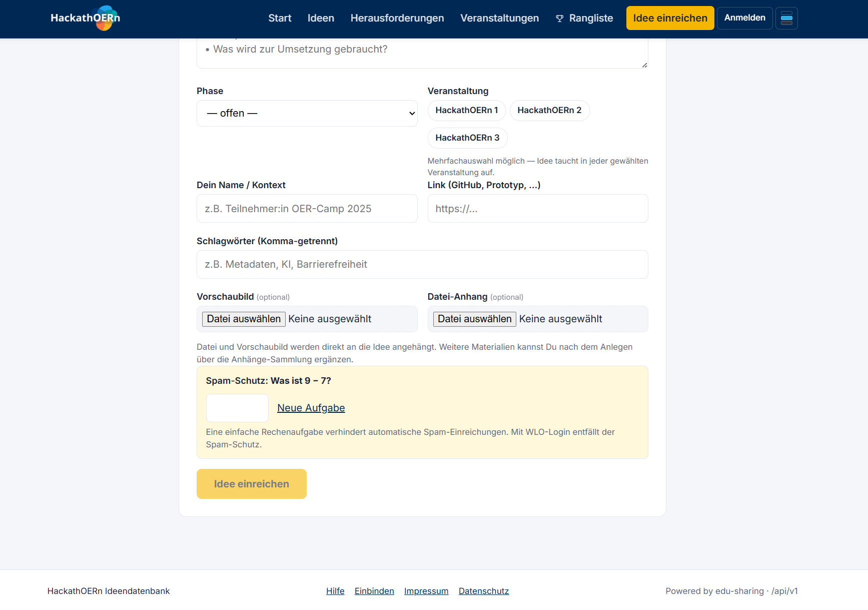Image resolution: width=868 pixels, height=610 pixels.
Task: Click the 'HackathOERn Ideendatenbank' footer text
Action: click(109, 591)
